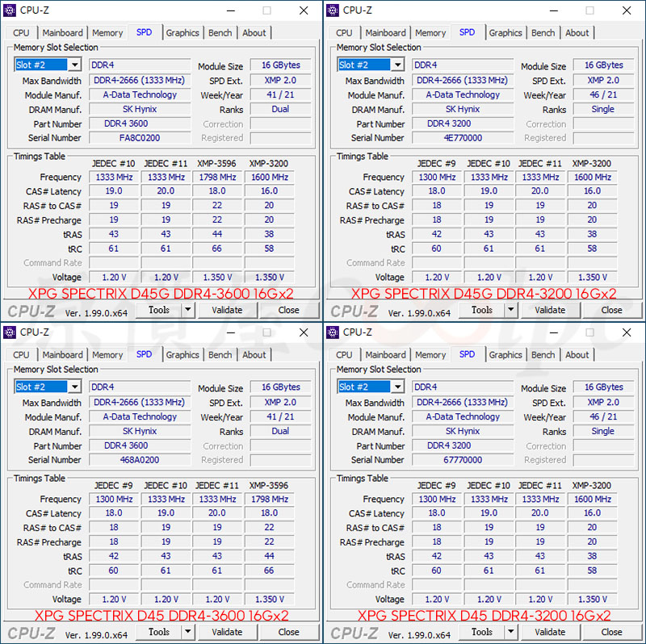Click DDR4 3200 part number in D45 window
646x644 pixels.
point(463,445)
